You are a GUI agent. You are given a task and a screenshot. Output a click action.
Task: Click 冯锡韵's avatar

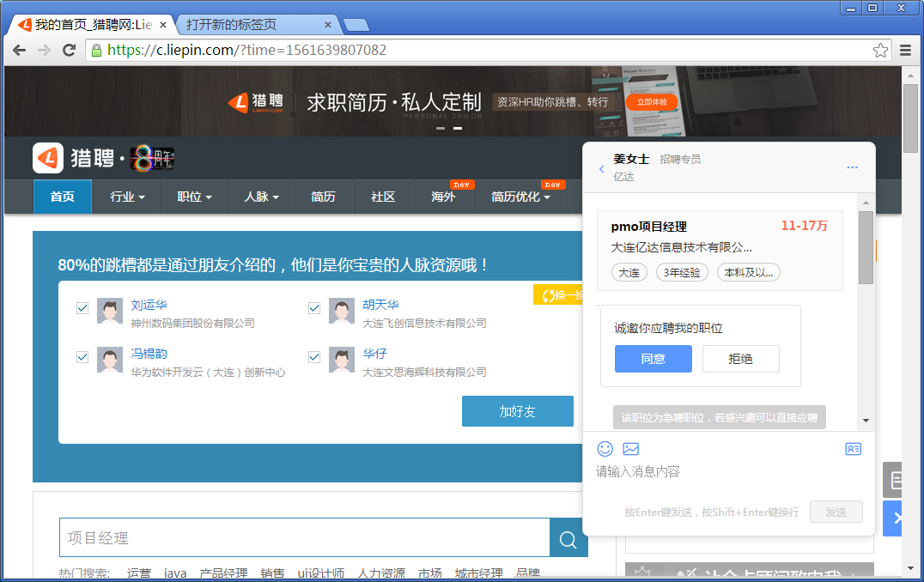(x=110, y=360)
